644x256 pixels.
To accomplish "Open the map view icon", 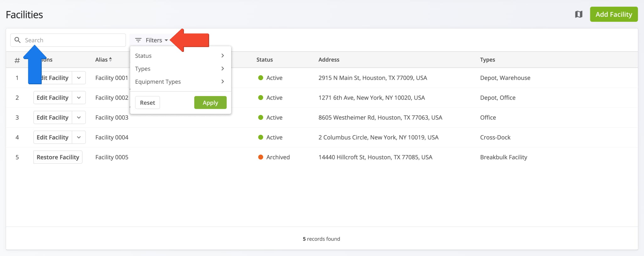I will (x=579, y=14).
